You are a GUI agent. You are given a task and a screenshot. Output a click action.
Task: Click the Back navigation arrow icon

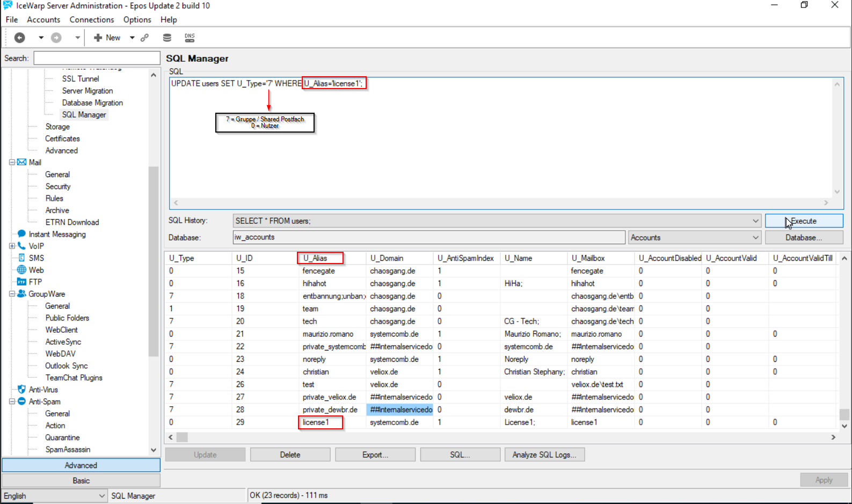(x=20, y=38)
